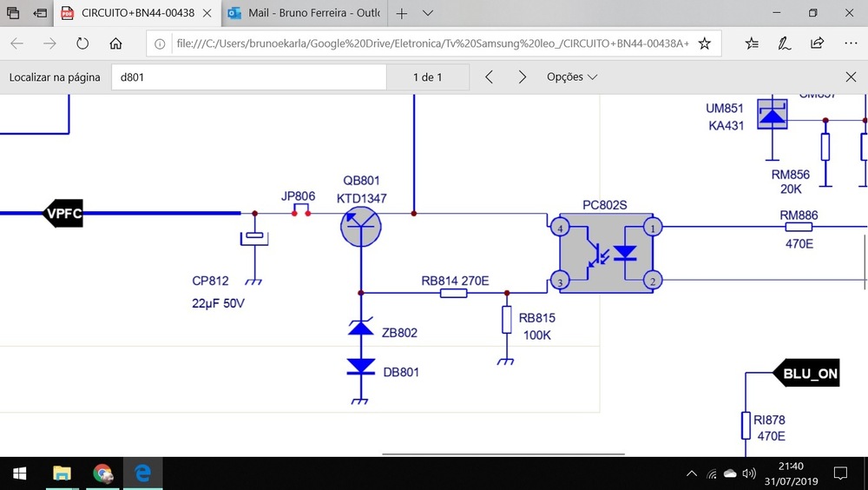
Task: Click the find on page search field
Action: 248,77
